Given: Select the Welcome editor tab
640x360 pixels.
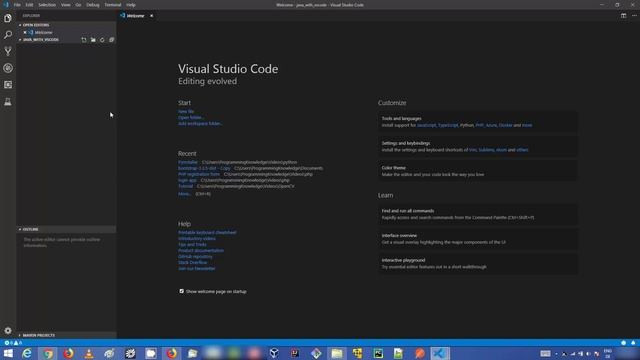Looking at the screenshot, I should (137, 16).
